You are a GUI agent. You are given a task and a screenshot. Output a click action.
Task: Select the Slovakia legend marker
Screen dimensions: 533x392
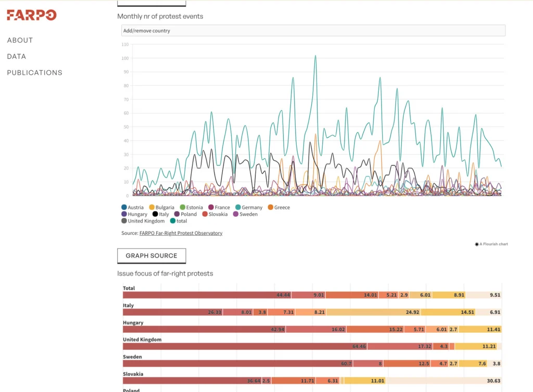[205, 214]
